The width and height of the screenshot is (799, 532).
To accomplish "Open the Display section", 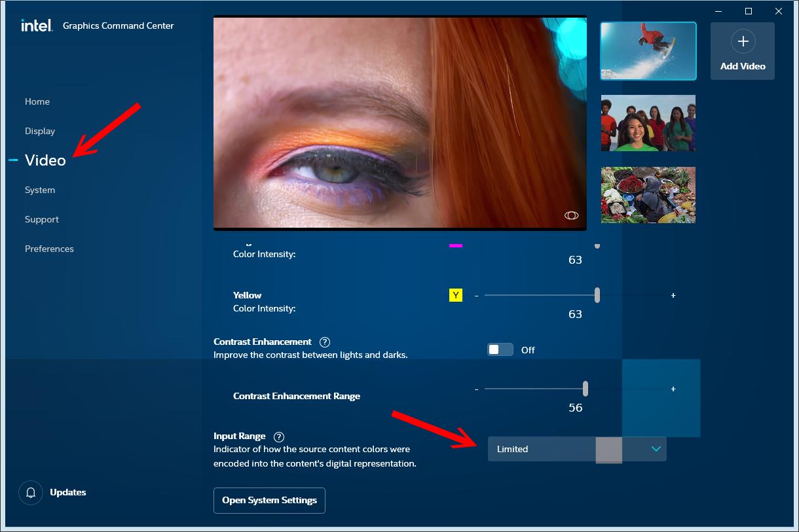I will click(x=40, y=131).
